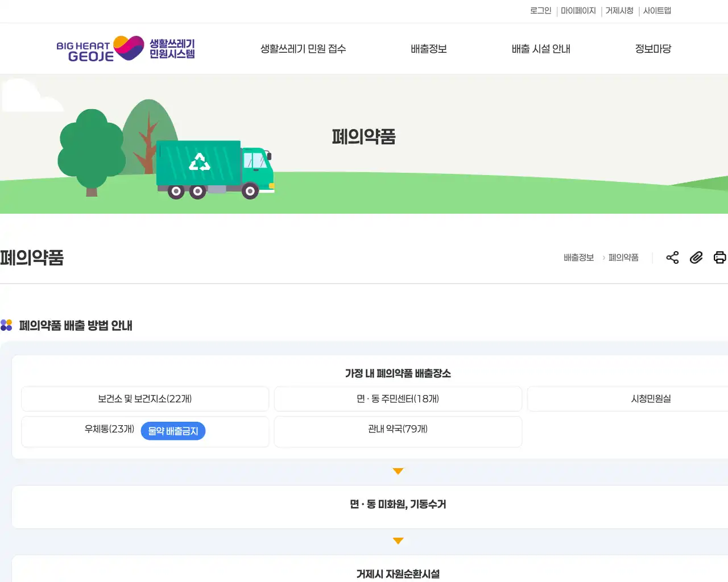Select 보건소 및 보건지소(22개) box
This screenshot has height=582, width=728.
(x=145, y=399)
